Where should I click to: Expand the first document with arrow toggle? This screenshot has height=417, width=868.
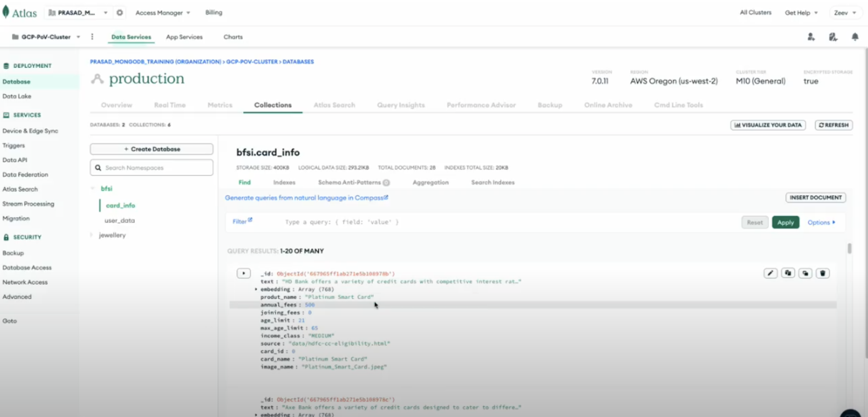point(244,273)
